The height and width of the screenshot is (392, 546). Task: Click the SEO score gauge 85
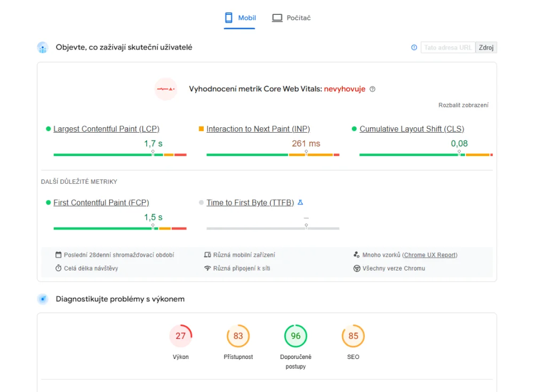[x=353, y=336]
